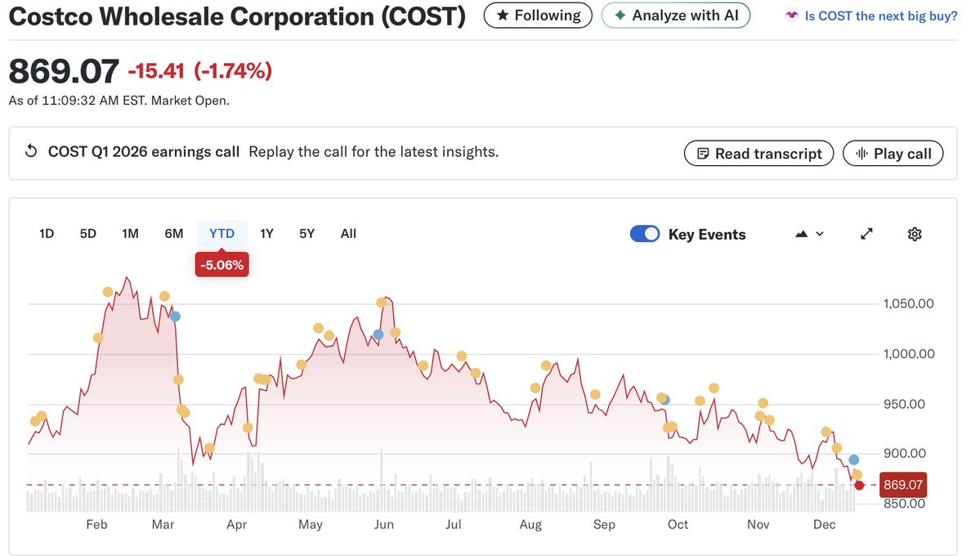This screenshot has width=980, height=556.
Task: Play the earnings call audio
Action: [x=893, y=153]
